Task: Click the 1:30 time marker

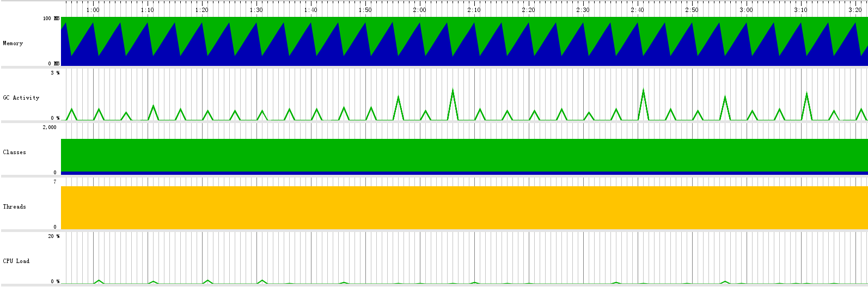Action: pos(256,10)
